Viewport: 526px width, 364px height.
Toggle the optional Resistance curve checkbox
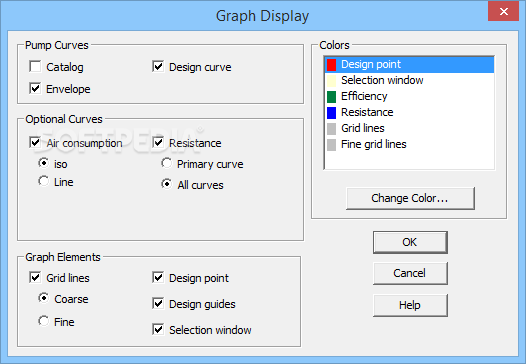coord(158,142)
